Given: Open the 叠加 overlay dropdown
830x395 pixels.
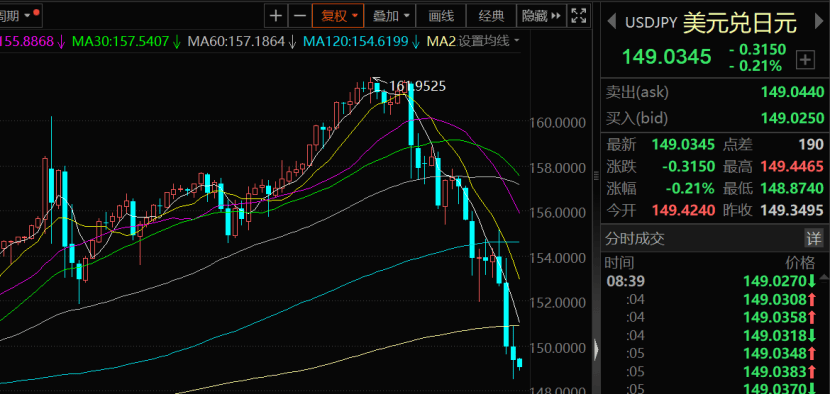Looking at the screenshot, I should (391, 15).
